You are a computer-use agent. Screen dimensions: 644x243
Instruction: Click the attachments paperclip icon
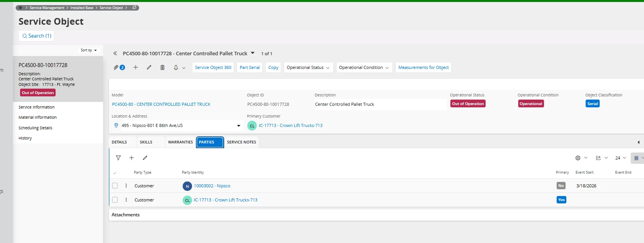click(x=116, y=67)
